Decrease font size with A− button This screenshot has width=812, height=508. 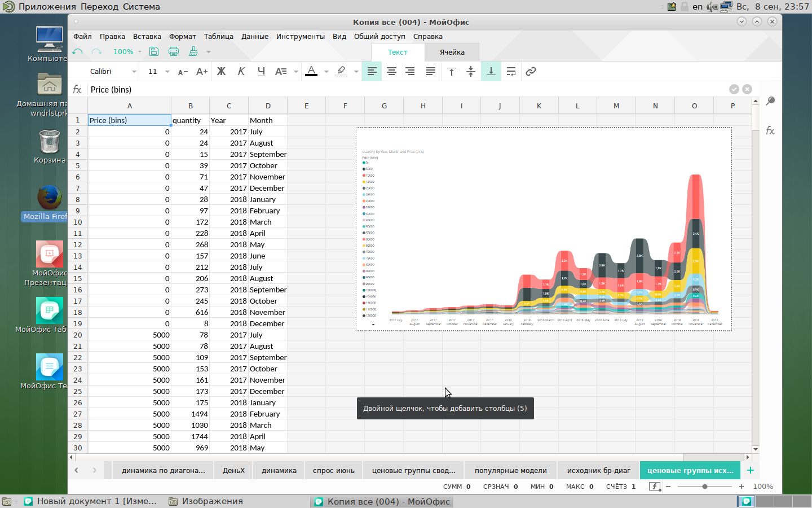[183, 72]
